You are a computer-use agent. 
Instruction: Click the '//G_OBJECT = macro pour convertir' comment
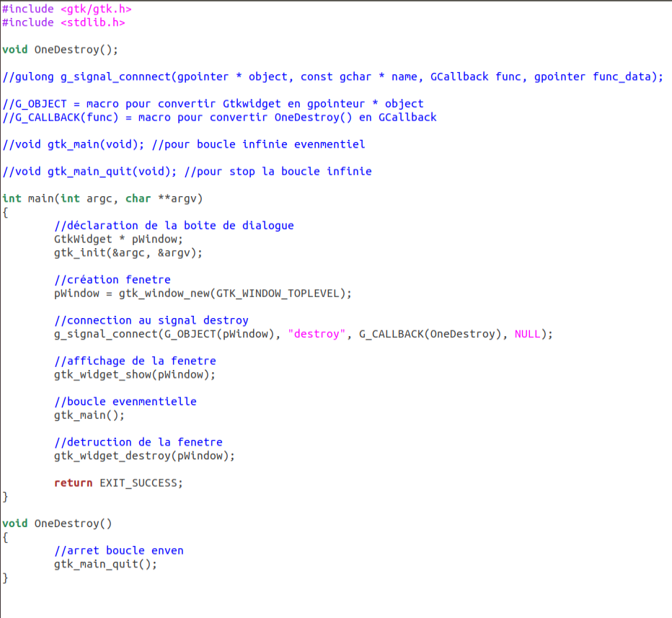[213, 104]
